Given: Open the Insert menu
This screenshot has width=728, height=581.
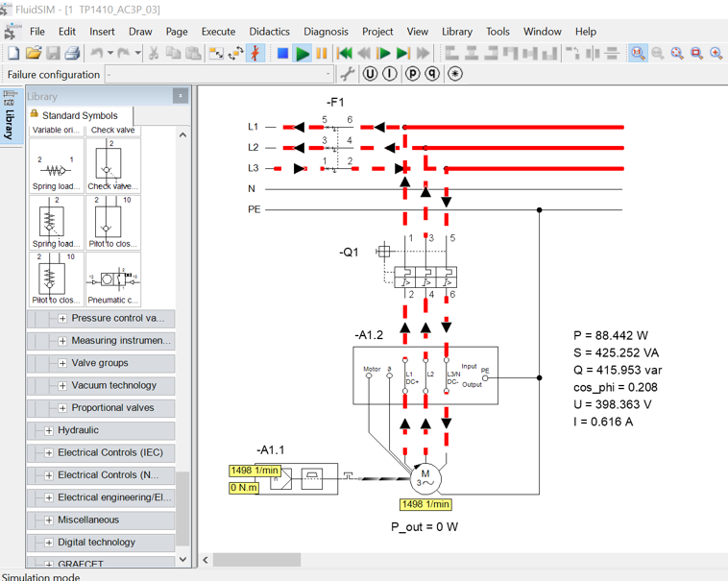Looking at the screenshot, I should [102, 32].
